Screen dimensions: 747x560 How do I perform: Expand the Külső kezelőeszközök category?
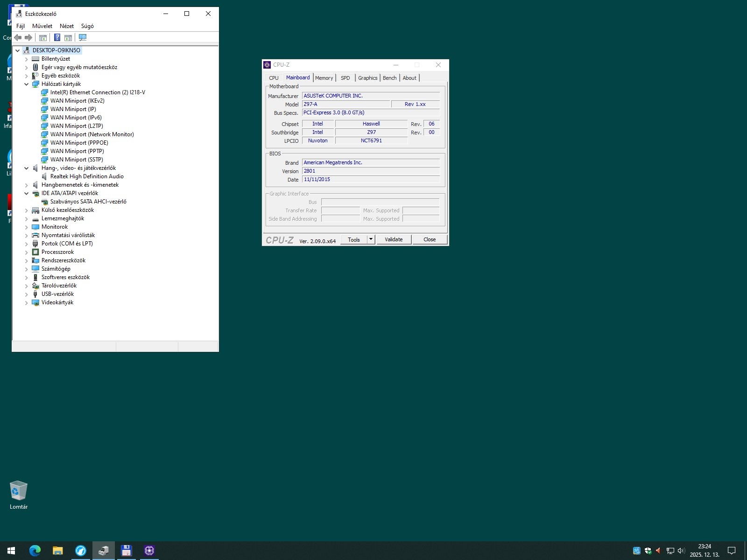click(x=27, y=210)
